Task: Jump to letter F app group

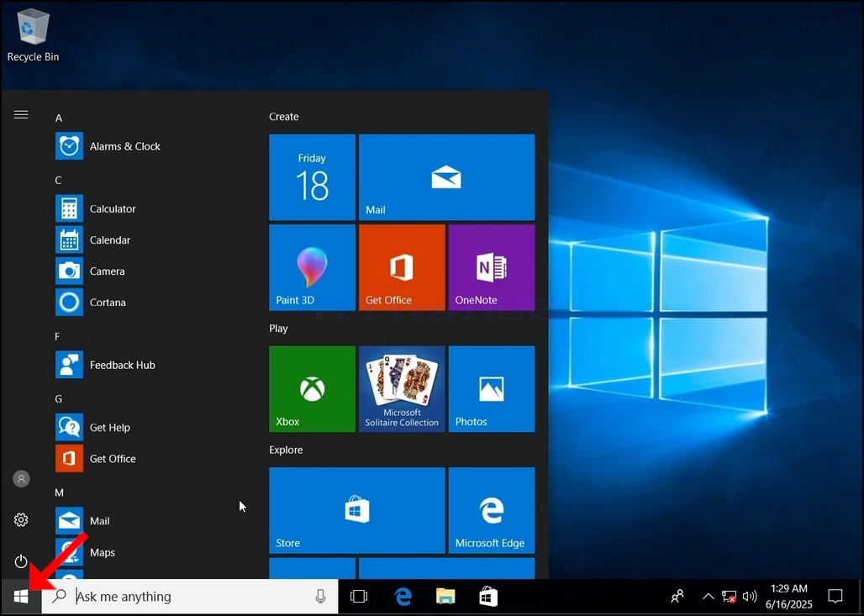Action: 57,336
